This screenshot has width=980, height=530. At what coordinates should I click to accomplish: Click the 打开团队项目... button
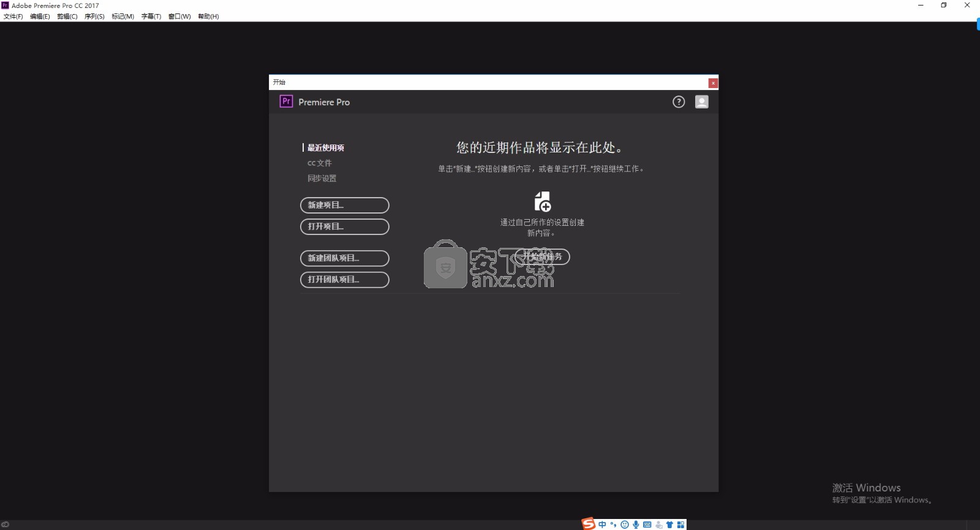point(345,280)
